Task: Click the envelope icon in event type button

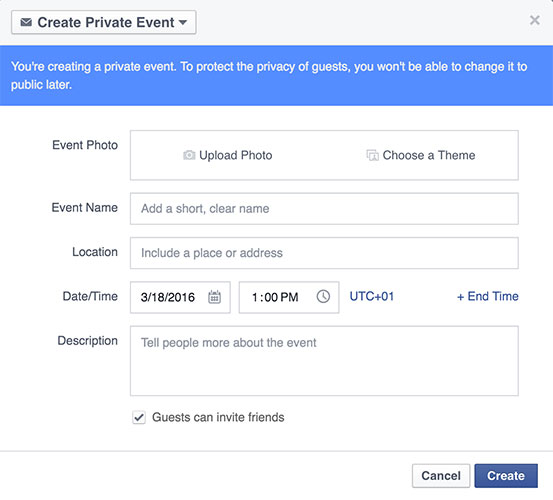Action: 26,23
